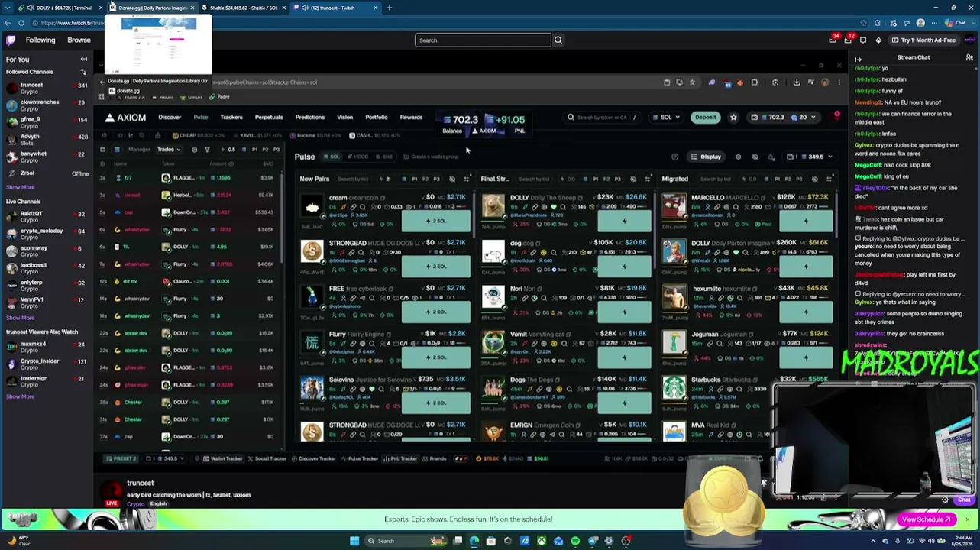Click the Deposit button in Axiom
Viewport: 980px width, 550px height.
705,118
